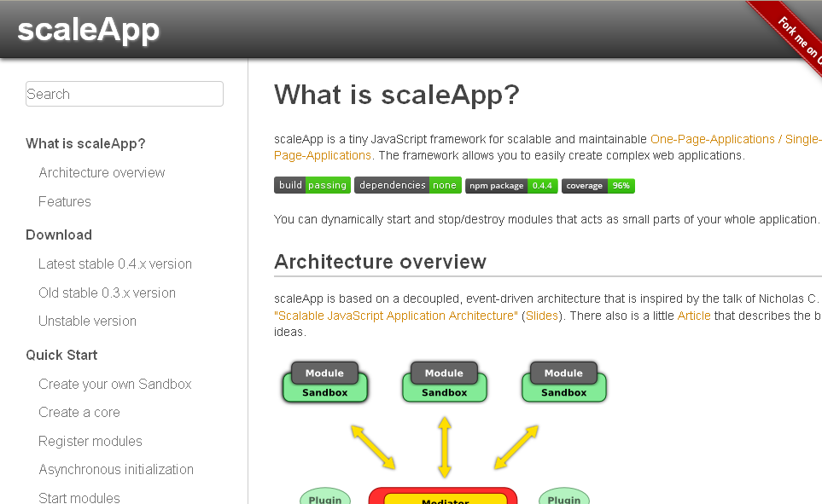Open the What is scaleApp? sidebar item
Image resolution: width=822 pixels, height=504 pixels.
coord(85,143)
